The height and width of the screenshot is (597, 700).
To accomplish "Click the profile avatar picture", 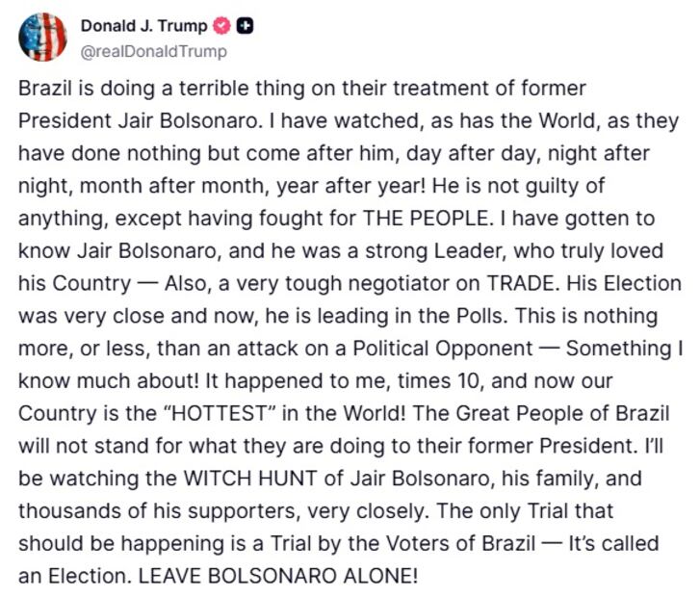I will (43, 38).
